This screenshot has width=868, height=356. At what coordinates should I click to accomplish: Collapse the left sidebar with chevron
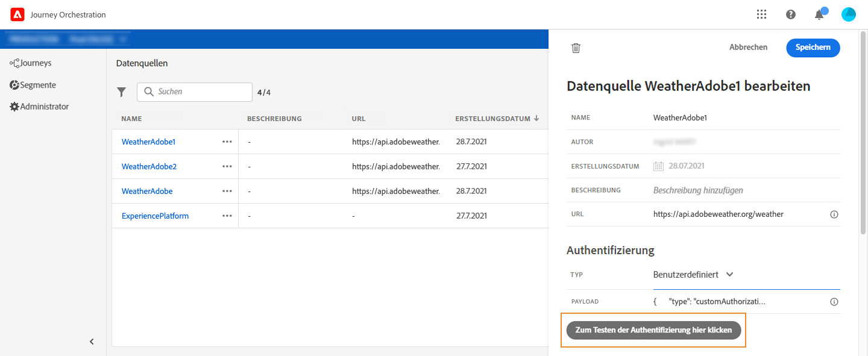click(x=92, y=342)
